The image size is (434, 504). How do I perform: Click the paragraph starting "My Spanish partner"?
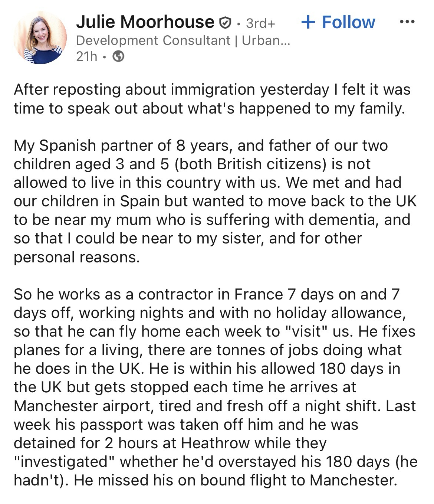click(215, 201)
